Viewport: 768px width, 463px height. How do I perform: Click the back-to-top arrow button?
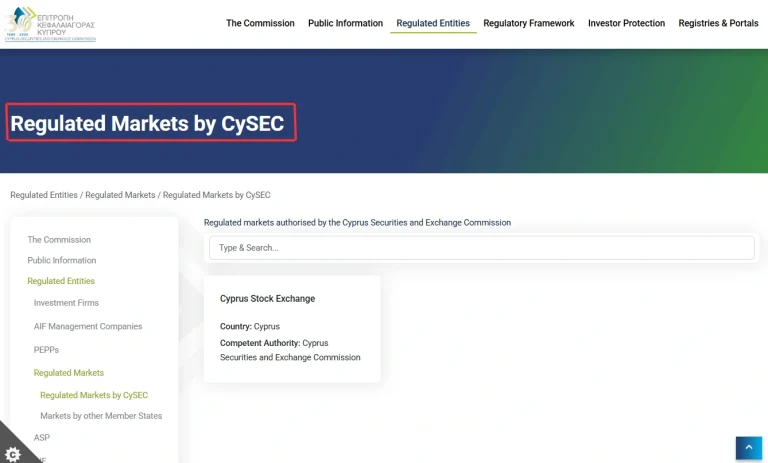(748, 447)
